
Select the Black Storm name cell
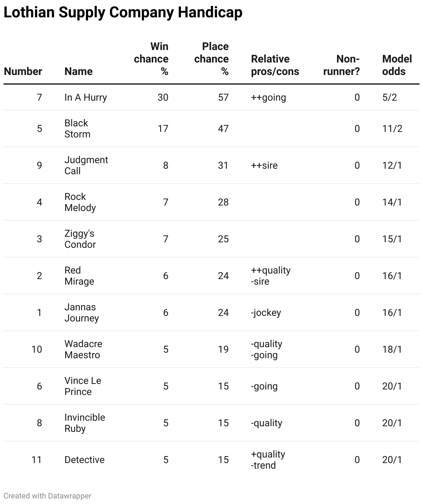point(77,128)
